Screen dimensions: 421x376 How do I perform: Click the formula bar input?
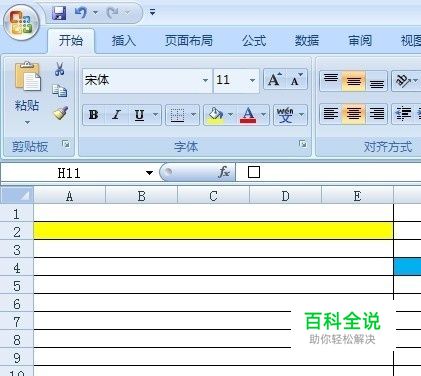point(328,173)
